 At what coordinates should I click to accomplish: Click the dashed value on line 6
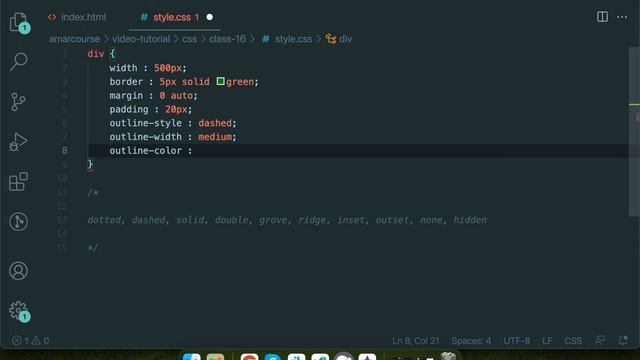pos(215,123)
